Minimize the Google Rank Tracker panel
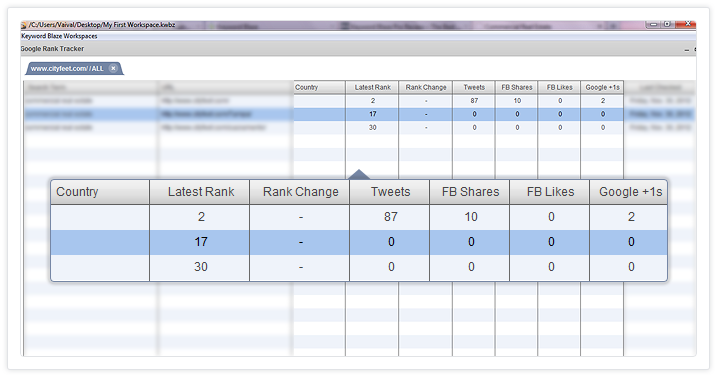Screen dimensions: 717x377 coord(687,49)
